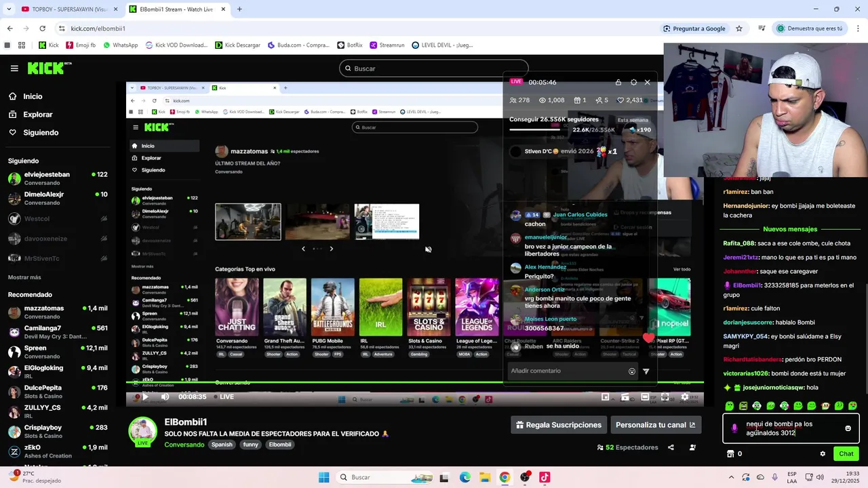Enter fullscreen in the stream player
The height and width of the screenshot is (488, 868).
[665, 397]
